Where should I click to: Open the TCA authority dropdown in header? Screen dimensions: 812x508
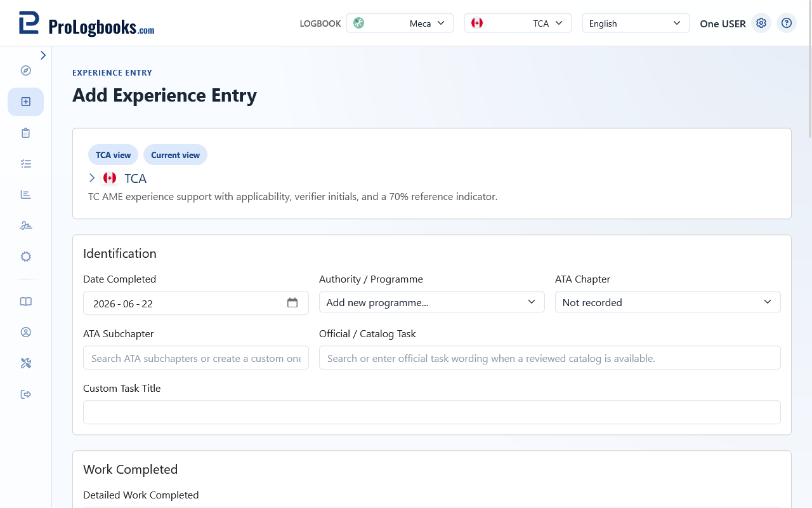point(518,23)
